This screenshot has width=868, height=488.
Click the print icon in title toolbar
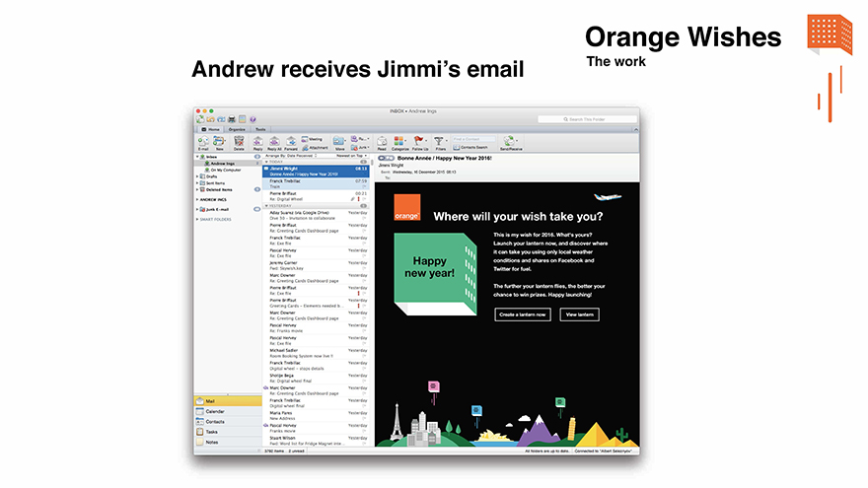coord(232,119)
